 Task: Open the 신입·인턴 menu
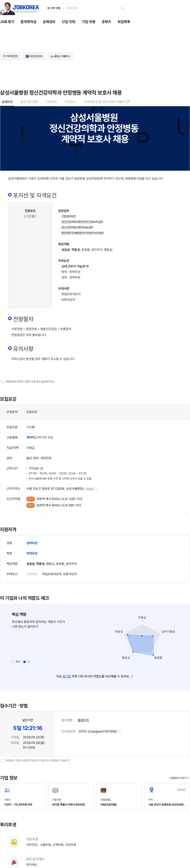coord(68,22)
